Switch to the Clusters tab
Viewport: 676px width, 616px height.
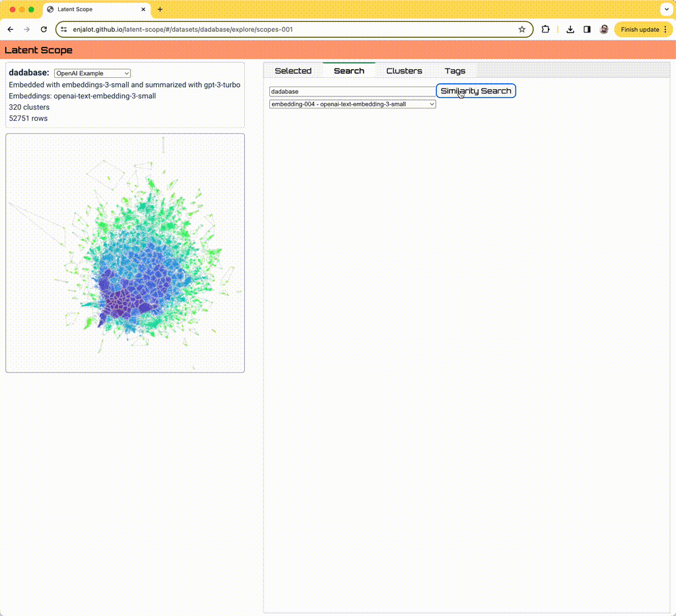404,71
